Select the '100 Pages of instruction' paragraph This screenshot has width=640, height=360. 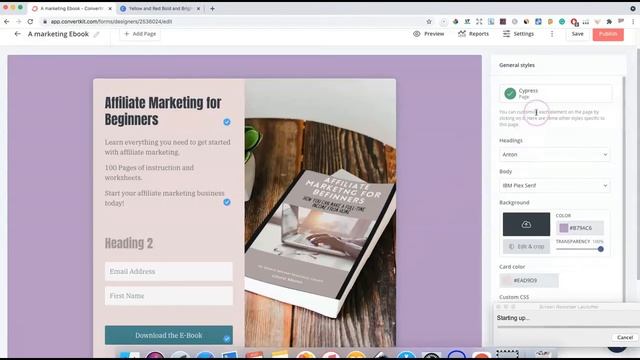149,173
